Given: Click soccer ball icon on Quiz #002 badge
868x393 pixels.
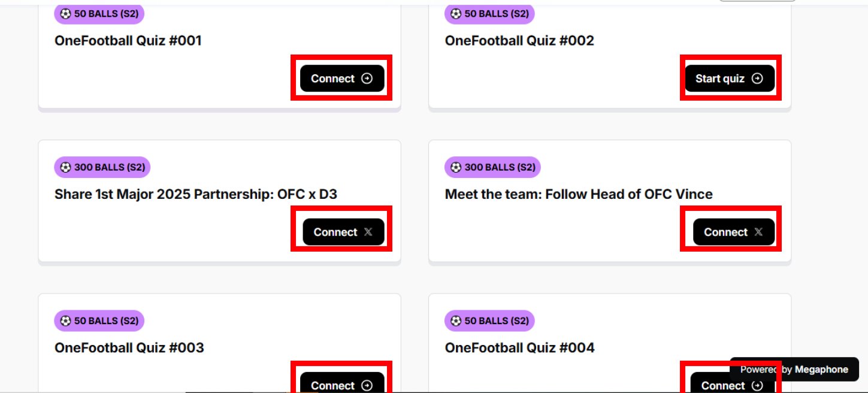Looking at the screenshot, I should pyautogui.click(x=456, y=14).
